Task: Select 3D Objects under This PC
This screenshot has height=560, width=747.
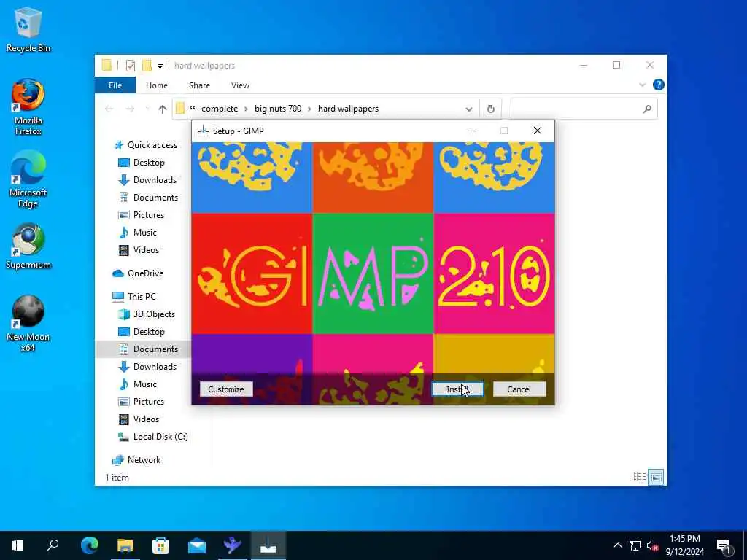Action: pos(147,314)
